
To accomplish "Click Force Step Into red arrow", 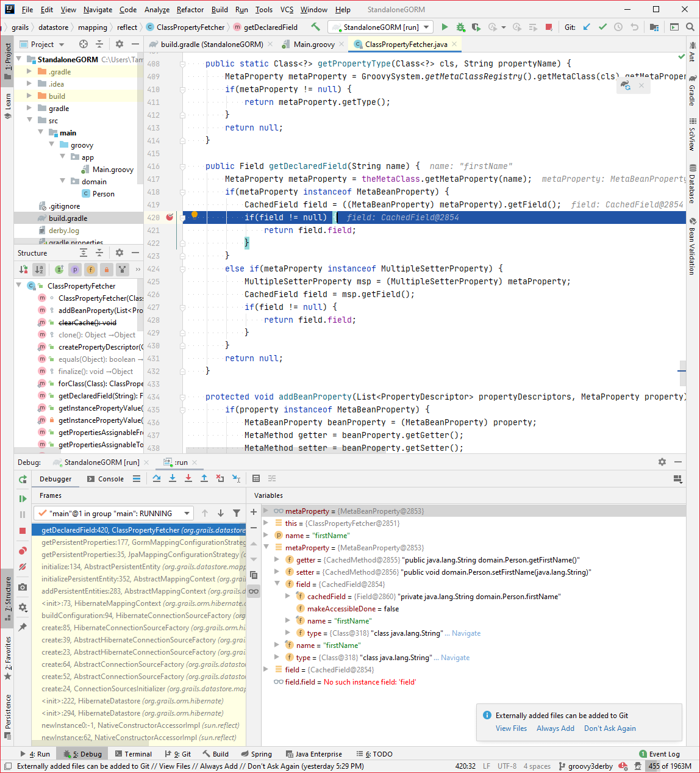I will (x=188, y=478).
